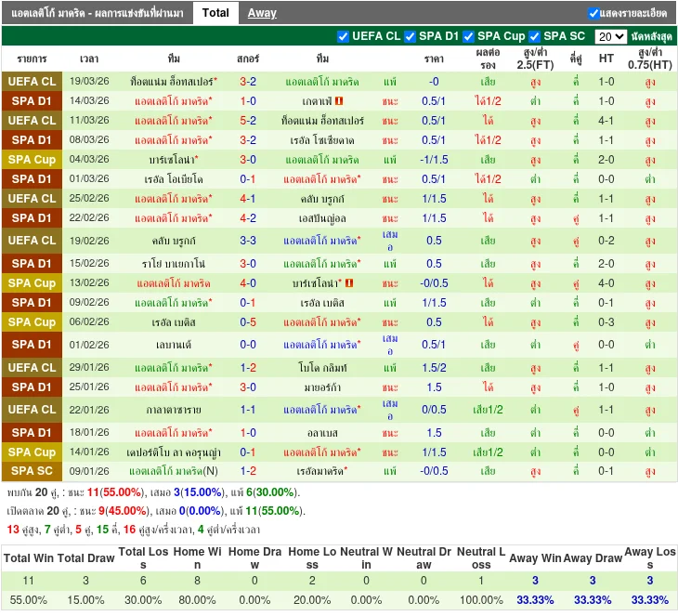678x616 pixels.
Task: Click the SPA Cup badge on 04/03/26 row
Action: (x=32, y=160)
